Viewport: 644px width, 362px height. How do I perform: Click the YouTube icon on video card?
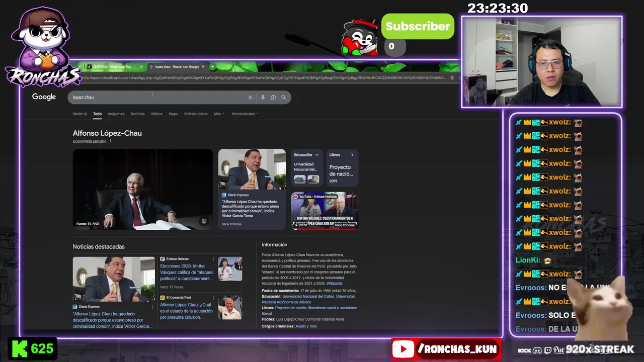(296, 197)
